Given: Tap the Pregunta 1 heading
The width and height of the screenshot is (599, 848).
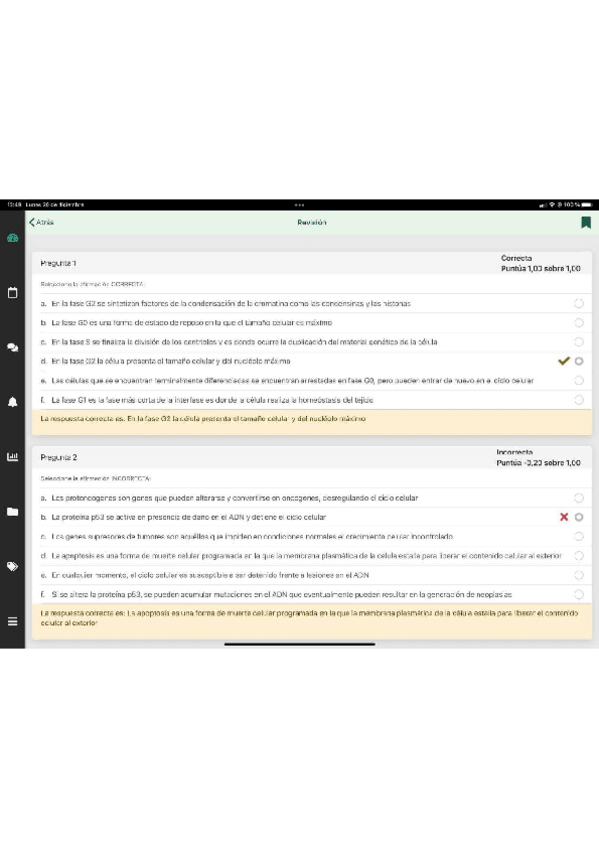Looking at the screenshot, I should coord(58,263).
